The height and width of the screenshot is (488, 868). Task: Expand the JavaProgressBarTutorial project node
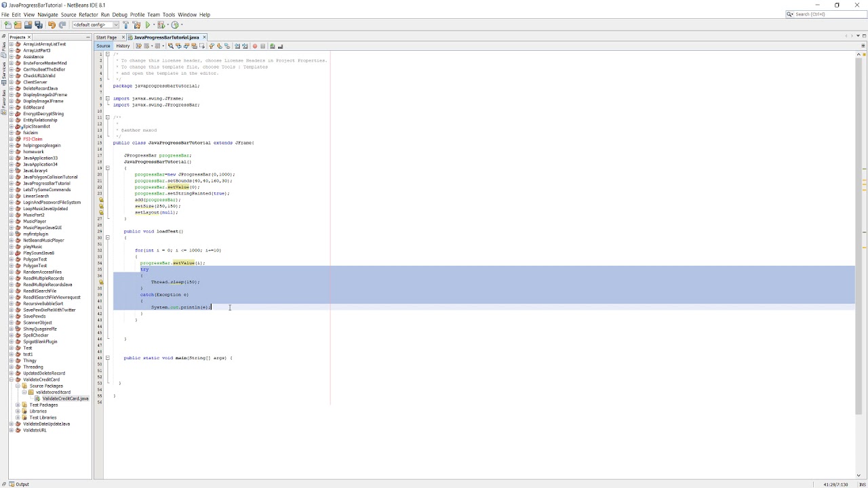pyautogui.click(x=11, y=184)
